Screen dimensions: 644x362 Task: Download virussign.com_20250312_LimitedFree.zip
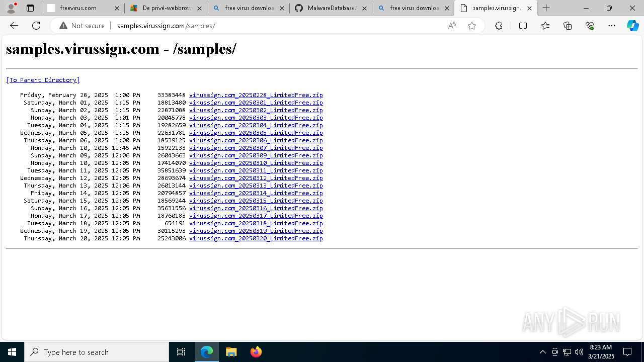pyautogui.click(x=256, y=178)
